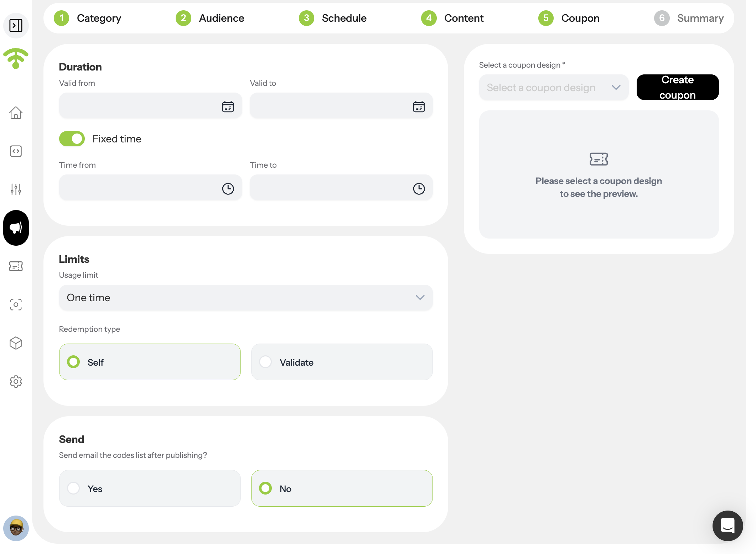Click the Time from input field
The image size is (756, 554).
click(x=150, y=188)
